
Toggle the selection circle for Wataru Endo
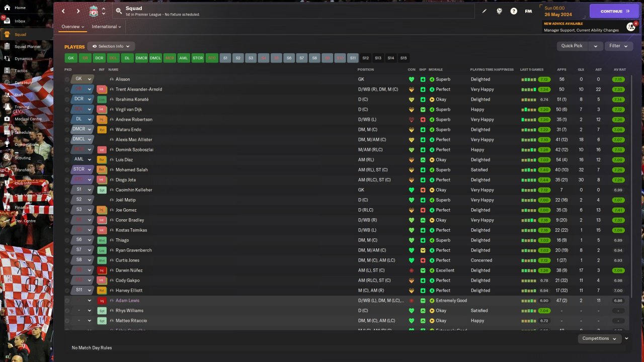[67, 130]
